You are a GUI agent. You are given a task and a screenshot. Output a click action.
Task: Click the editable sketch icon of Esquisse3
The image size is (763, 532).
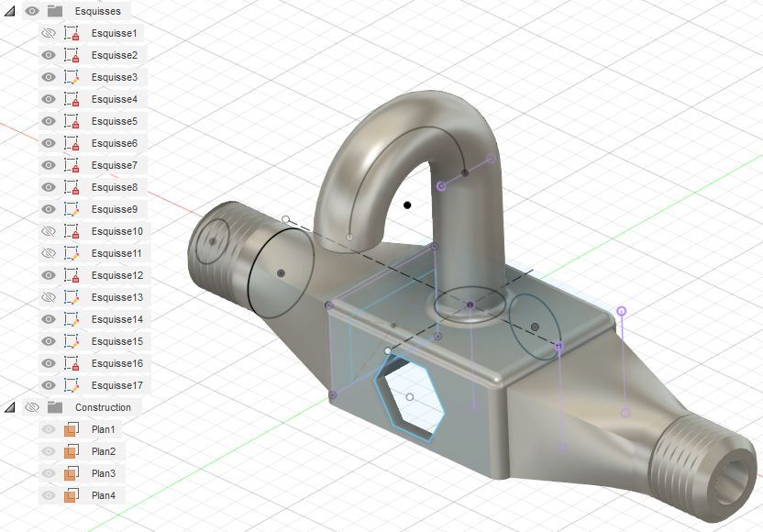pos(72,77)
